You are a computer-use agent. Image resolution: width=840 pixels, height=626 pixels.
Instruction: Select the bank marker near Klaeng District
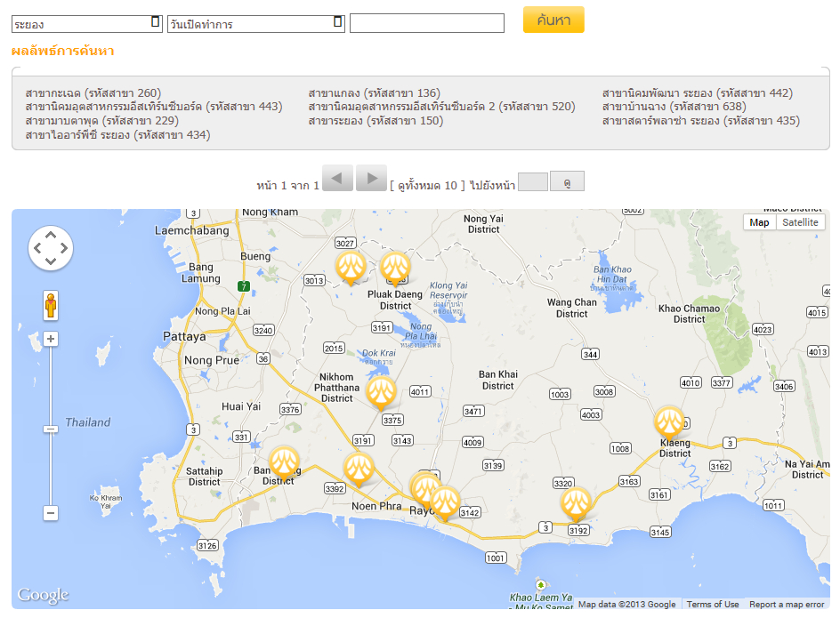point(669,422)
